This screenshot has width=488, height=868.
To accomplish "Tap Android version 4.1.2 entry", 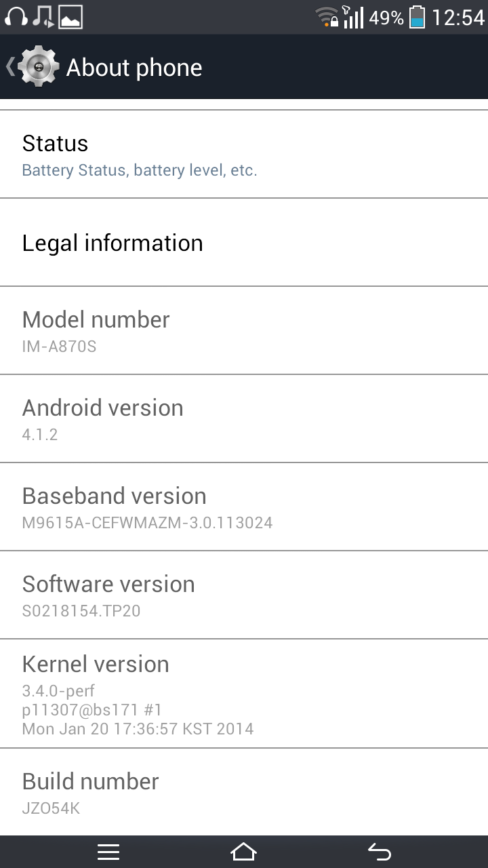I will coord(244,419).
